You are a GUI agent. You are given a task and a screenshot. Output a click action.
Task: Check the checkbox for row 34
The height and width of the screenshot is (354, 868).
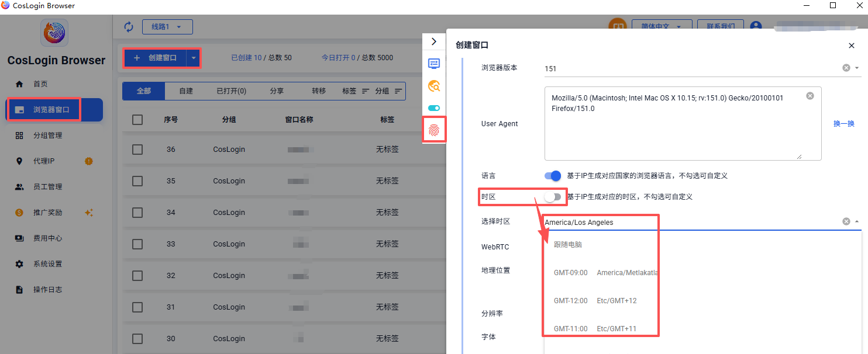137,213
